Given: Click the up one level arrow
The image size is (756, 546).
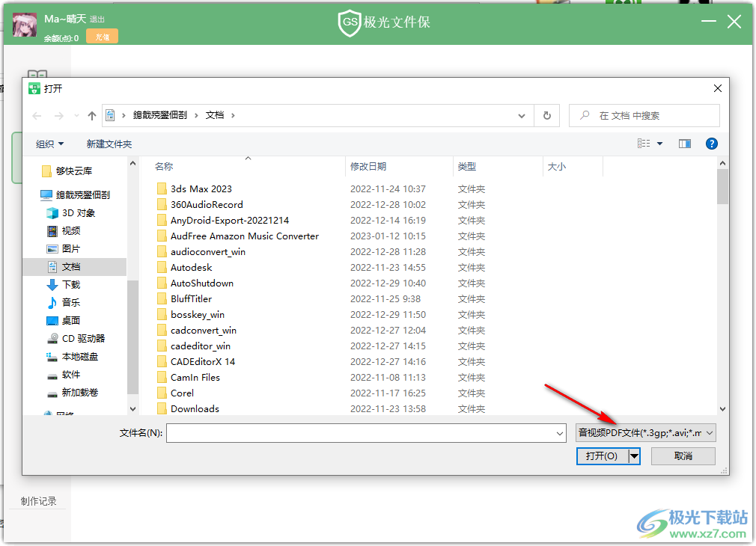Looking at the screenshot, I should 91,115.
